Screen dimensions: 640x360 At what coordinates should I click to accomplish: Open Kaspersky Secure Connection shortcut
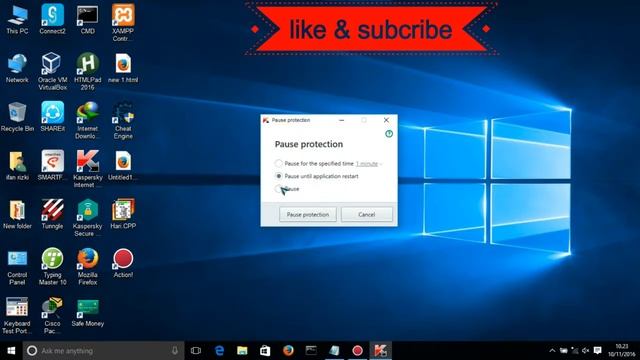coord(87,218)
